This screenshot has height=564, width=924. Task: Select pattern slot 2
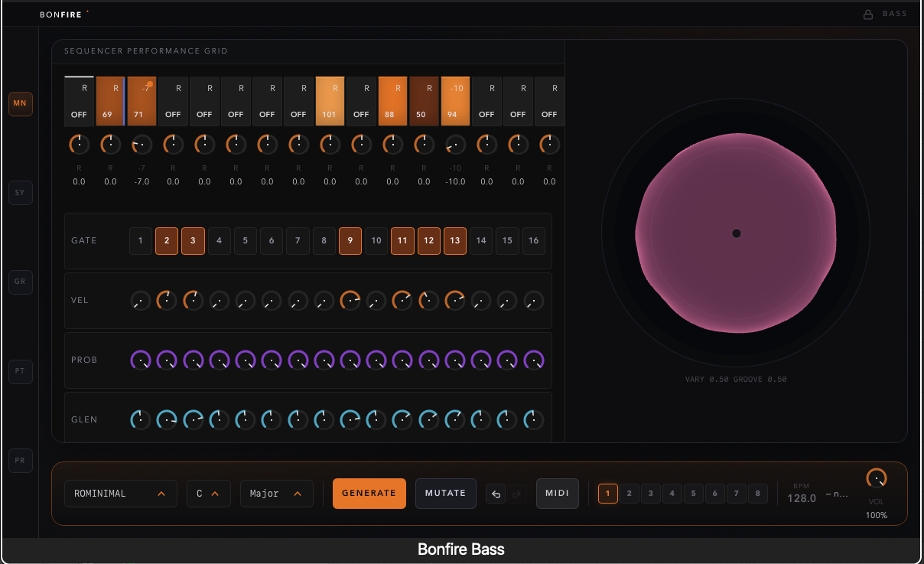(x=630, y=494)
